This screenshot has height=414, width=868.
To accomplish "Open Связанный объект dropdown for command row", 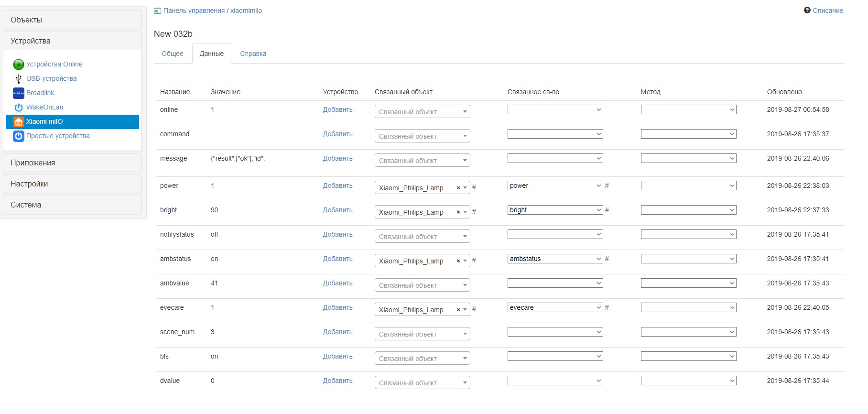I will (x=422, y=136).
